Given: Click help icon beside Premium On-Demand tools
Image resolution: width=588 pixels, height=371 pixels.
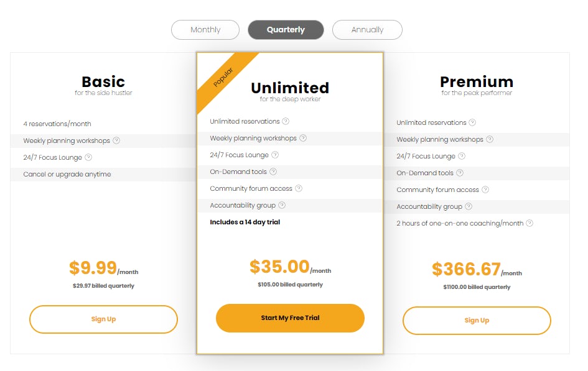Looking at the screenshot, I should pyautogui.click(x=460, y=173).
